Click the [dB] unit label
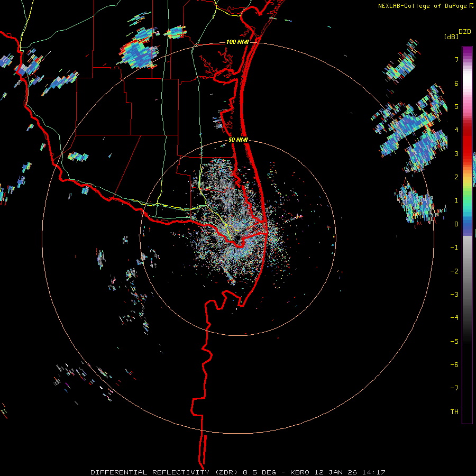The height and width of the screenshot is (476, 476). (x=452, y=36)
